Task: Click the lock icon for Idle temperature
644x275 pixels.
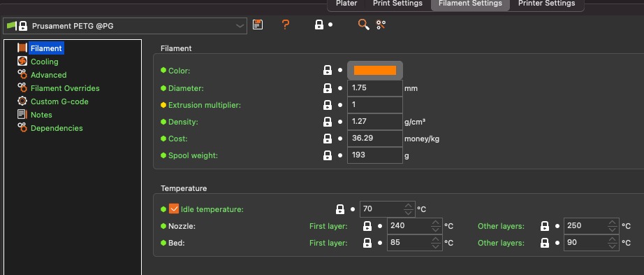Action: (x=340, y=209)
